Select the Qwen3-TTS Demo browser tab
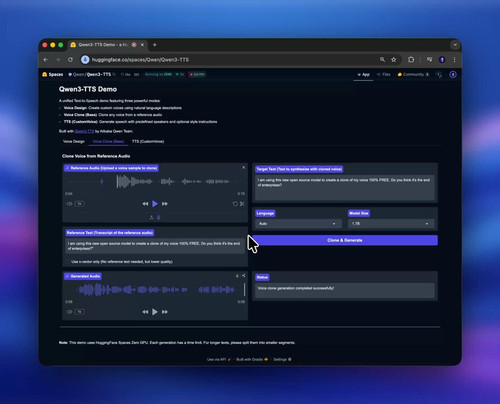This screenshot has height=404, width=500. pos(107,45)
